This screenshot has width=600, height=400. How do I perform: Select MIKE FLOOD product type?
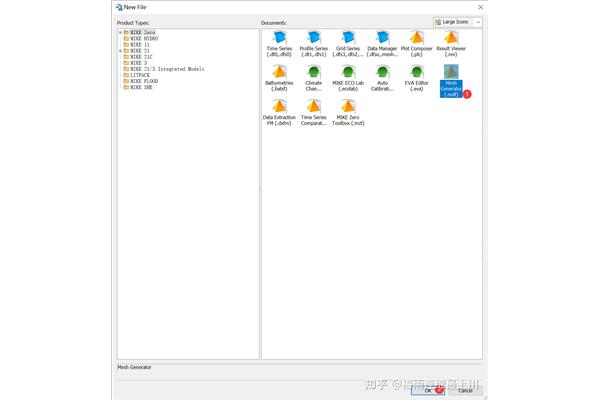[x=140, y=82]
